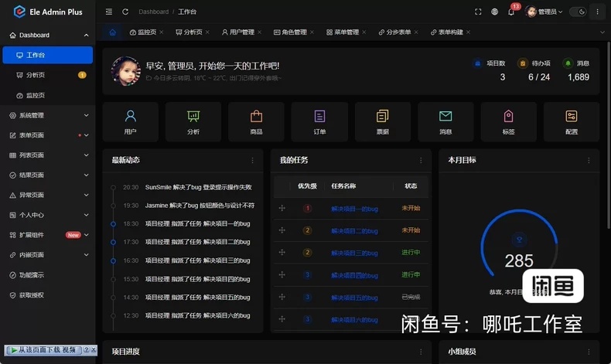Refresh the page with the reload icon
The height and width of the screenshot is (364, 611).
click(125, 12)
